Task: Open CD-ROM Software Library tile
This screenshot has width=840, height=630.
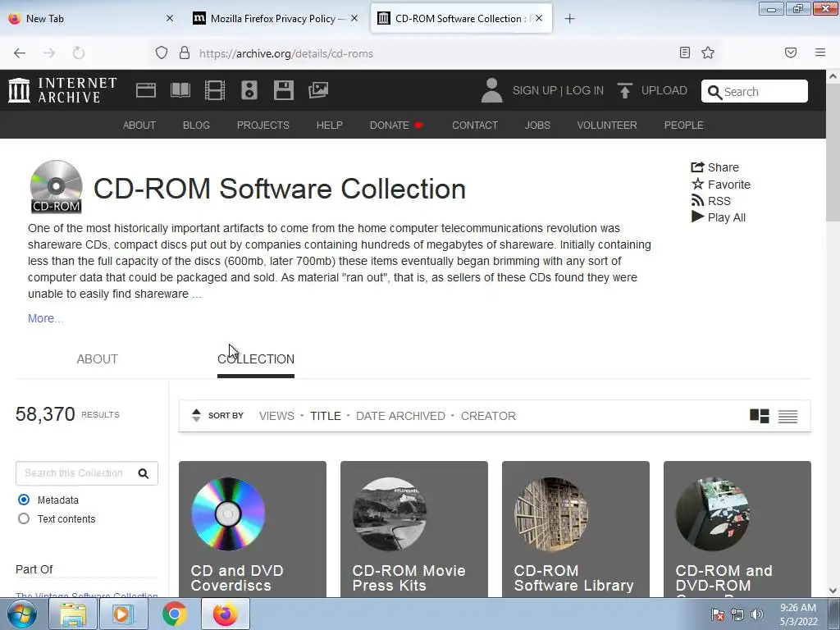Action: [x=575, y=529]
